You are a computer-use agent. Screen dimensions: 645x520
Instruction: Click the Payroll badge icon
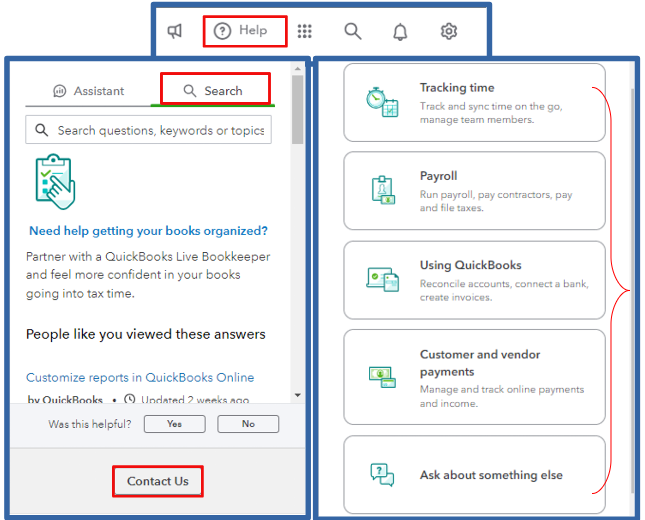[383, 190]
